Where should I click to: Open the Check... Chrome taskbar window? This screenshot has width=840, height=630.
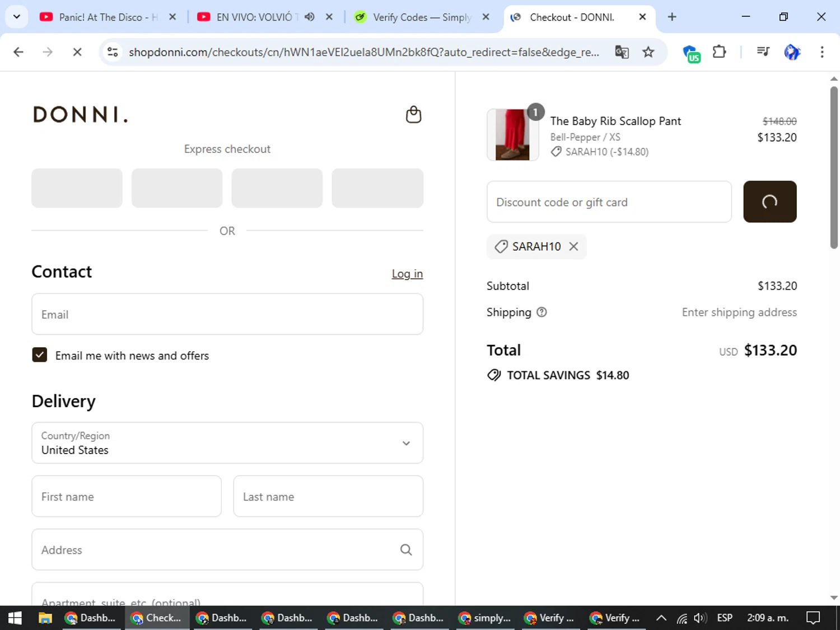(x=157, y=618)
